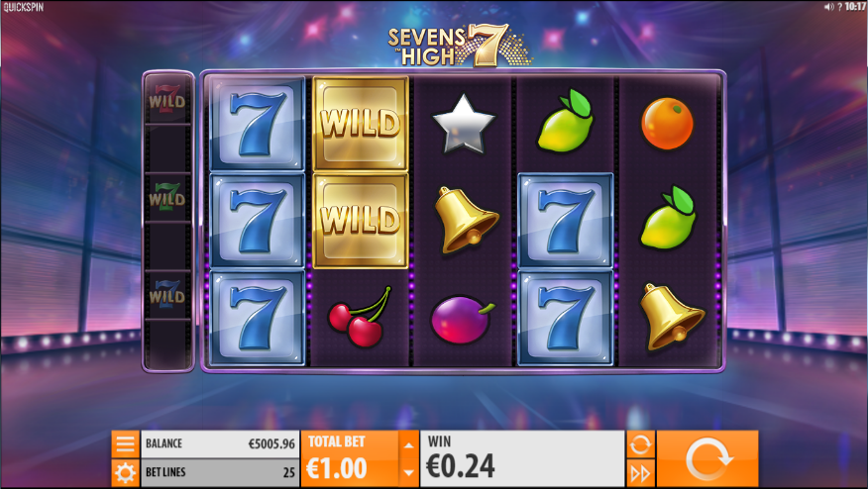Open help via question mark icon
This screenshot has width=868, height=489.
[839, 7]
